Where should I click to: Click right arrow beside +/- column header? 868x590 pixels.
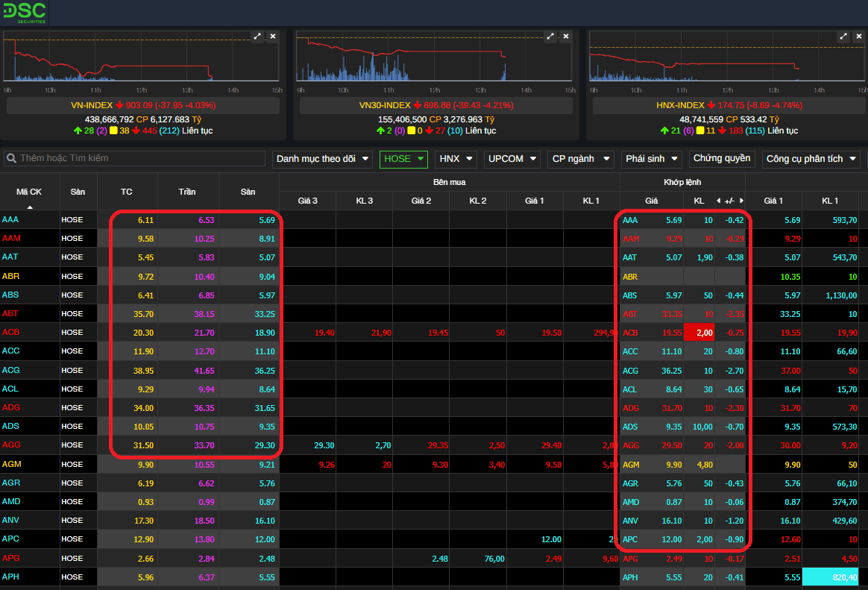tap(741, 201)
